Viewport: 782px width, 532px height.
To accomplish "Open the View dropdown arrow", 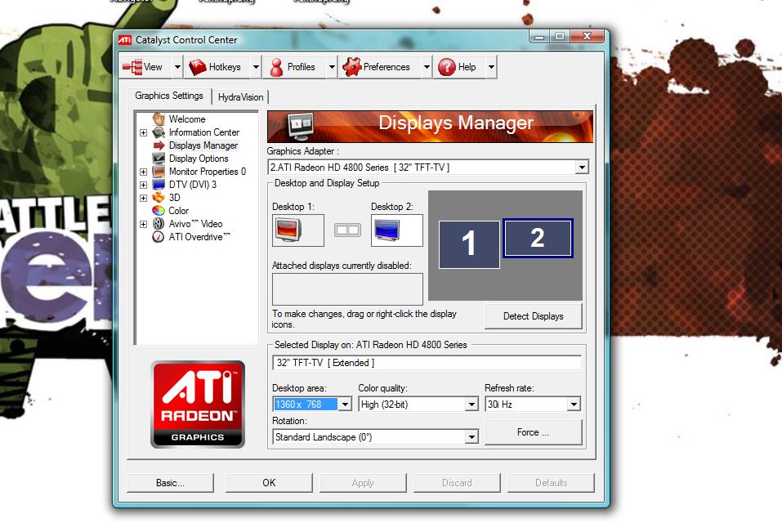I will [177, 67].
